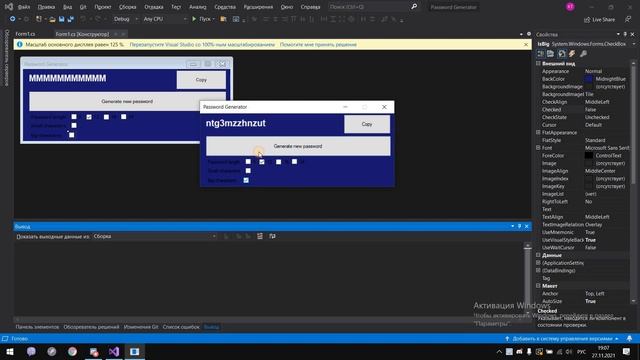Click the new project toolbar icon
The height and width of the screenshot is (360, 640).
39,19
